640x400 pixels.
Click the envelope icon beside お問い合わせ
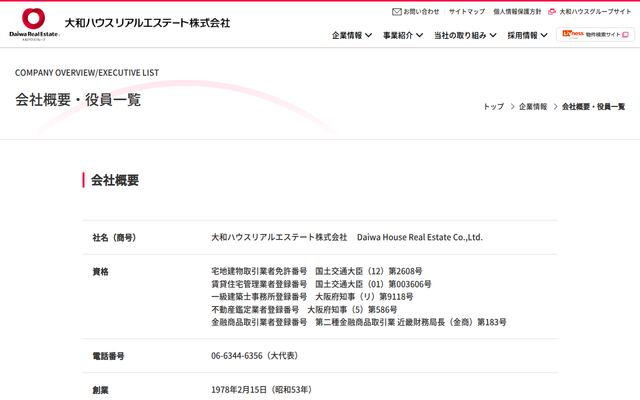(x=397, y=12)
